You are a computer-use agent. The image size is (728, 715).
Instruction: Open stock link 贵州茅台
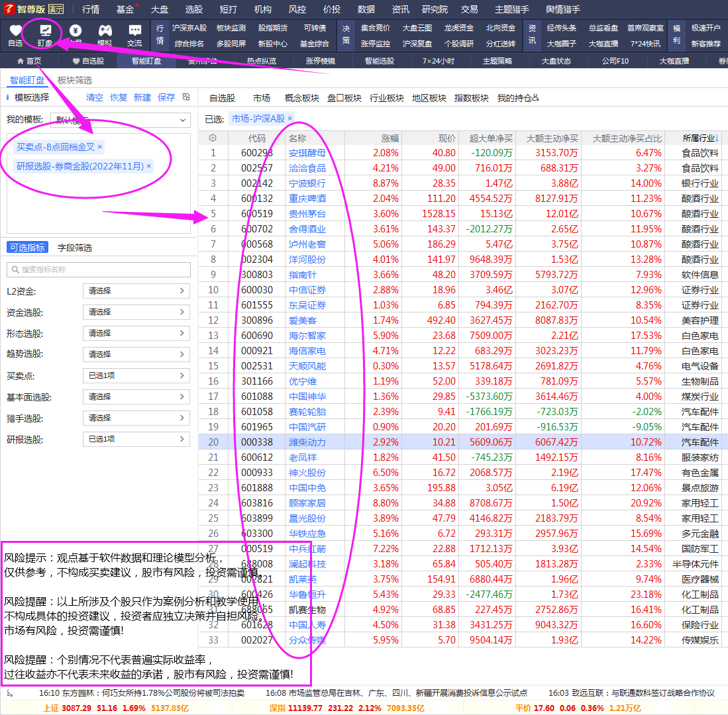307,214
